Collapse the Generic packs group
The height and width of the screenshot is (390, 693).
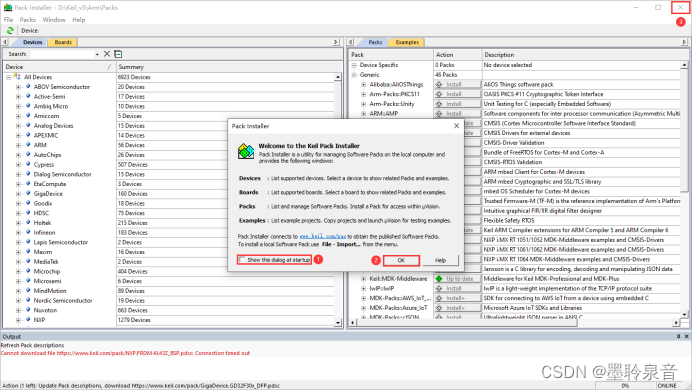pos(354,75)
